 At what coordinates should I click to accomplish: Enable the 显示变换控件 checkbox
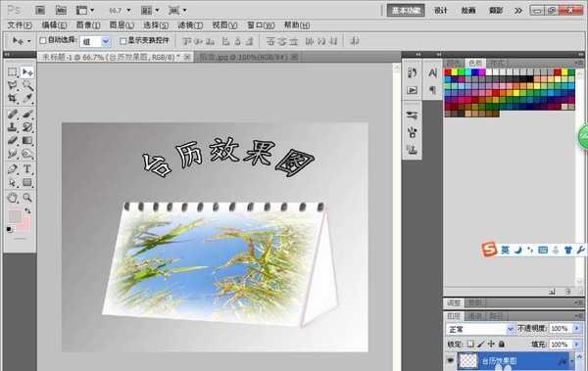click(123, 41)
